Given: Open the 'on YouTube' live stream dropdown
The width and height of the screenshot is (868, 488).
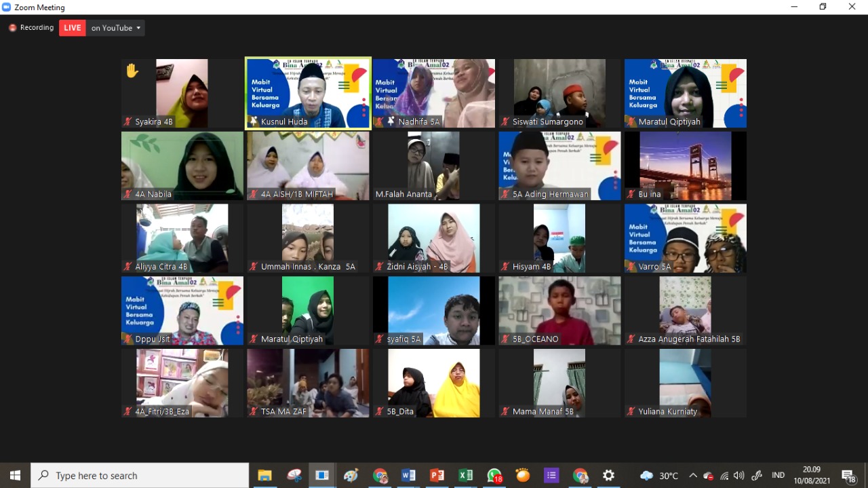Looking at the screenshot, I should point(116,28).
